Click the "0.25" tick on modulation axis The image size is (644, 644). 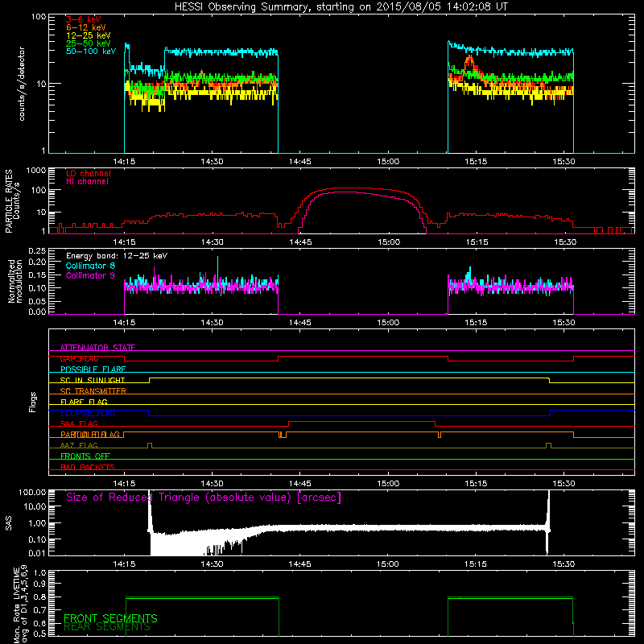click(37, 251)
